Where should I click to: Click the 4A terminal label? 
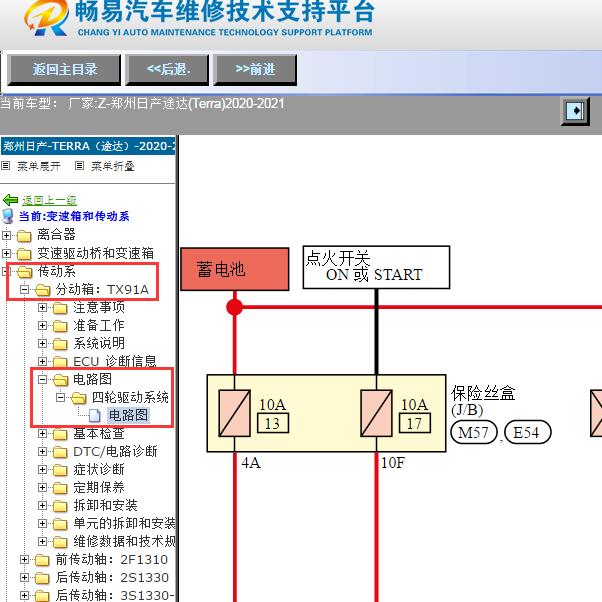[251, 463]
